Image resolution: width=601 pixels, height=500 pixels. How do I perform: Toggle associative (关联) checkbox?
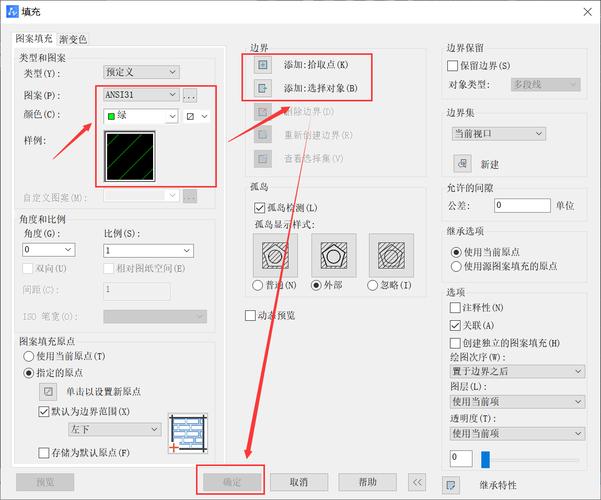click(x=455, y=326)
